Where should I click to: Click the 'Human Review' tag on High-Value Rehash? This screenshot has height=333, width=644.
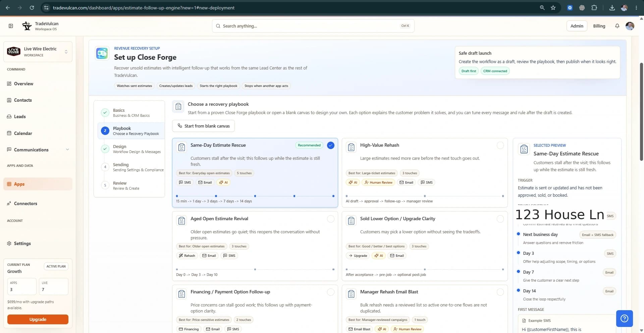(x=378, y=182)
